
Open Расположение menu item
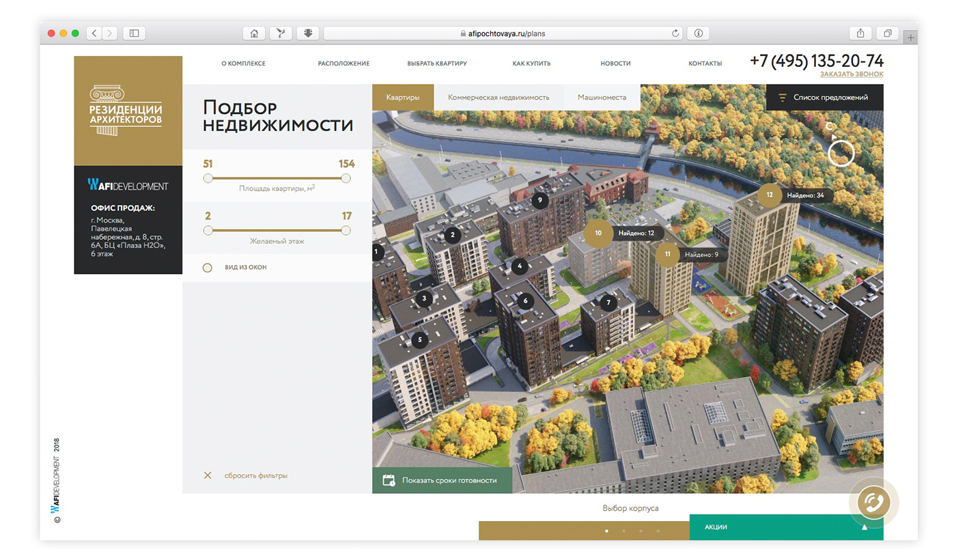pyautogui.click(x=343, y=64)
